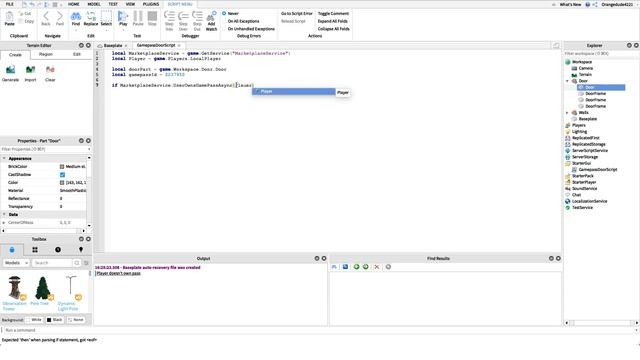Open Filter Properties dropdown arrow
The height and width of the screenshot is (360, 640).
coord(89,149)
